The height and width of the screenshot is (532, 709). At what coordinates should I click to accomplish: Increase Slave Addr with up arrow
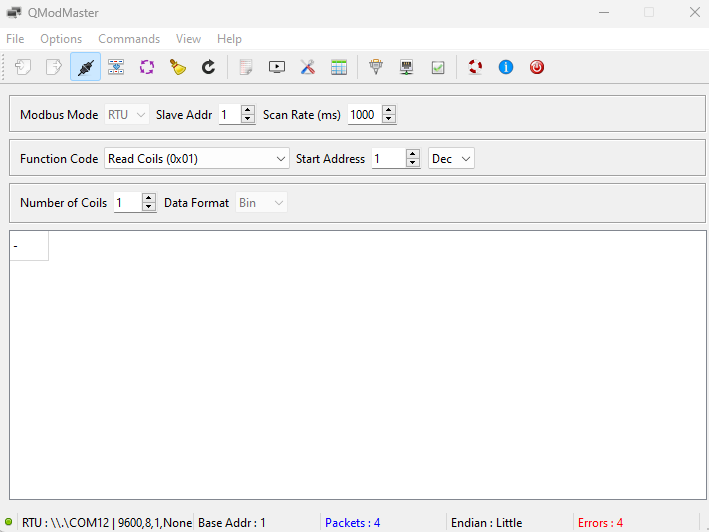point(247,110)
